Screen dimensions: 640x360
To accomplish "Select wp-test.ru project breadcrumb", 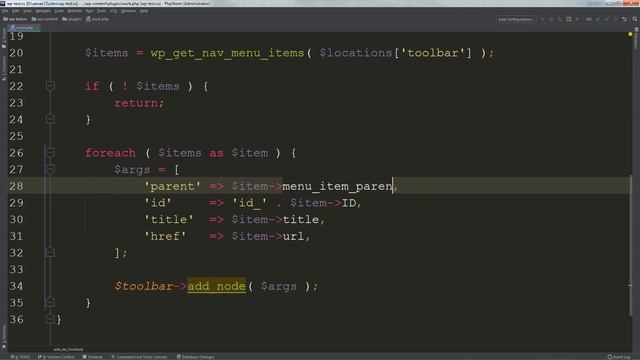I will 15,19.
